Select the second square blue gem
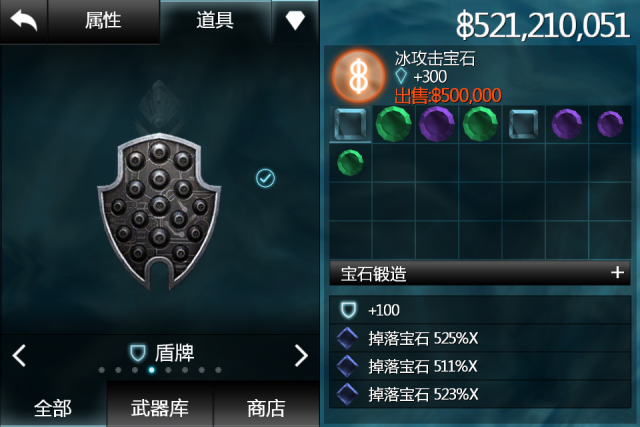640x427 pixels. click(x=523, y=124)
